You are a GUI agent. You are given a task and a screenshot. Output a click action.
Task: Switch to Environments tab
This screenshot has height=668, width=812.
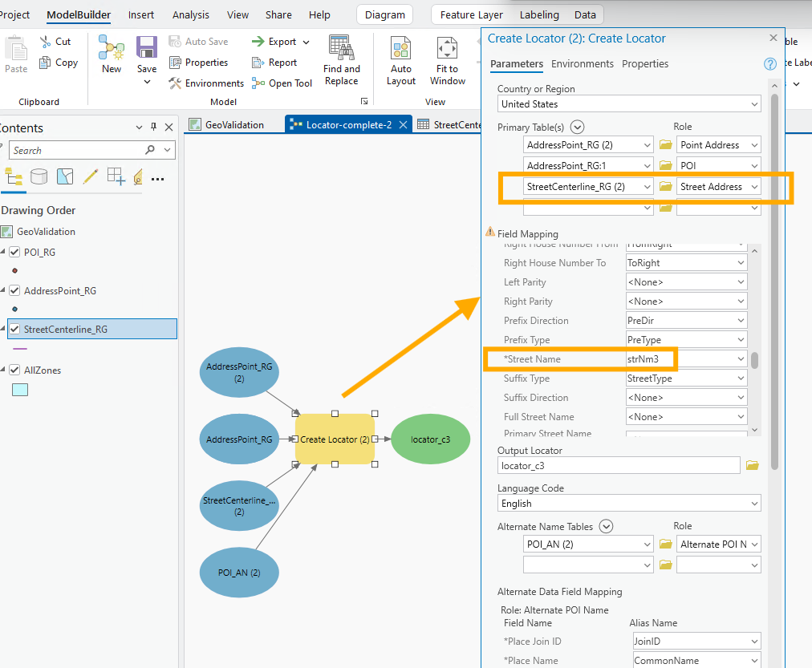(582, 64)
